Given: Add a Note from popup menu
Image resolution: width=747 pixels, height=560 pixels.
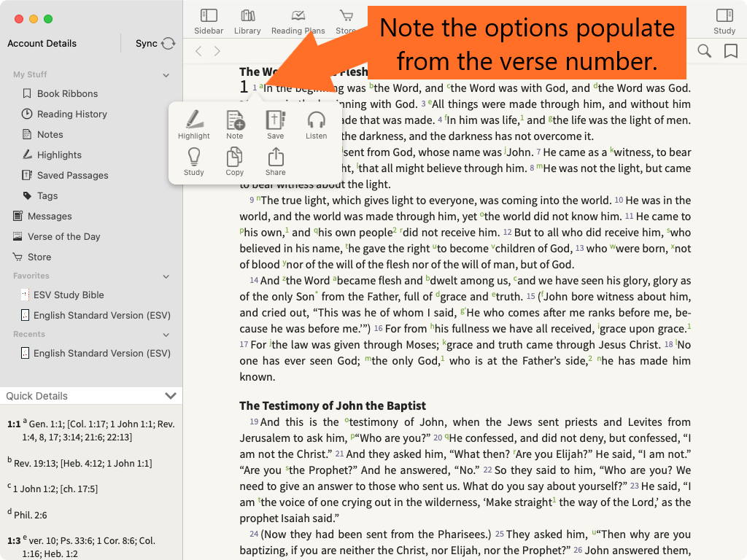Looking at the screenshot, I should click(x=235, y=124).
